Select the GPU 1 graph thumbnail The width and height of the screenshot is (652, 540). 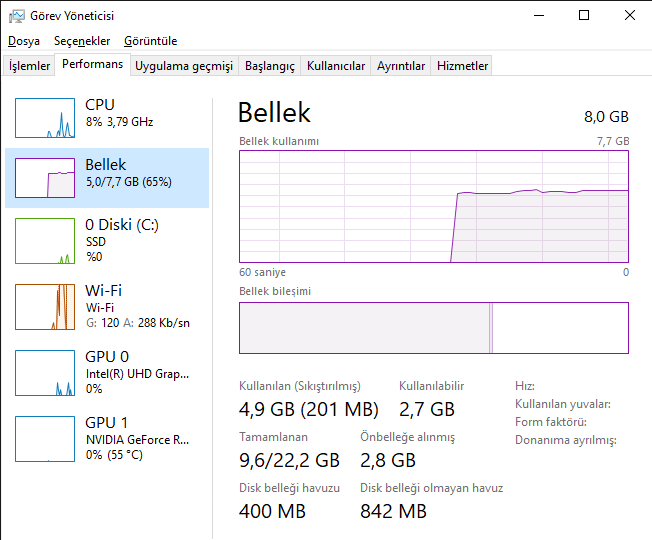tap(45, 439)
